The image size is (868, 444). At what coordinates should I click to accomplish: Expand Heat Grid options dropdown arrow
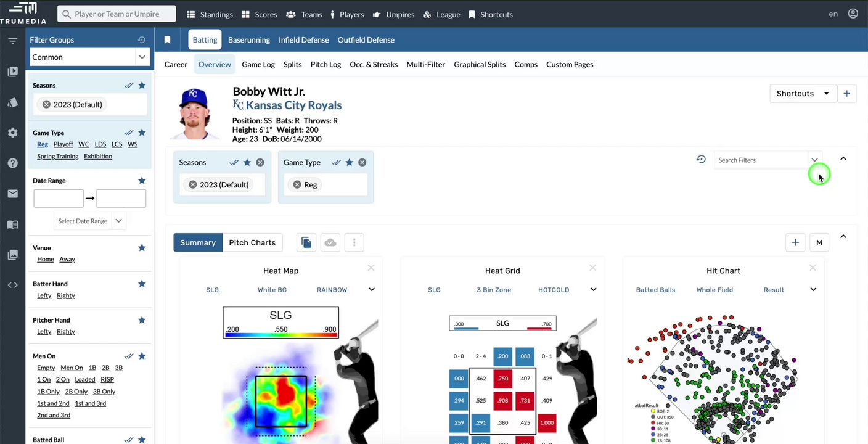pyautogui.click(x=593, y=289)
